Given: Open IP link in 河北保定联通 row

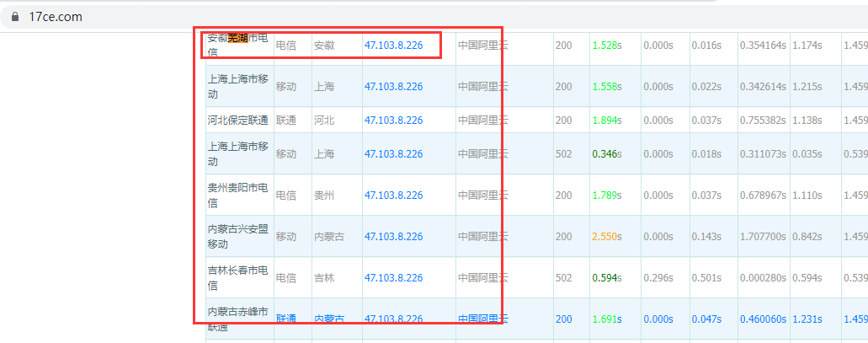Looking at the screenshot, I should [393, 121].
